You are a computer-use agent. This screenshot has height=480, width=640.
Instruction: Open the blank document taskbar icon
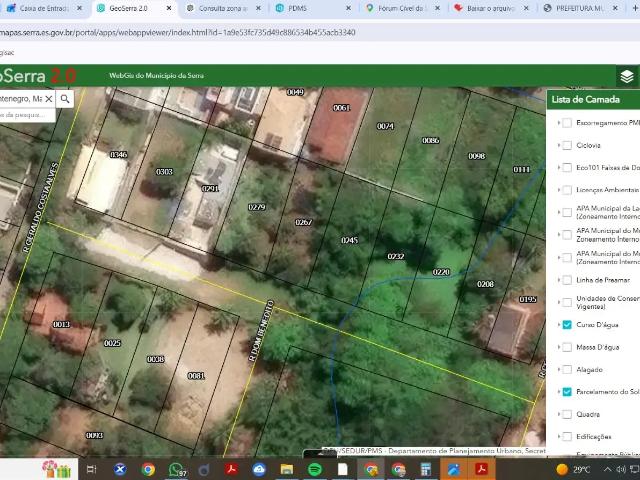pyautogui.click(x=343, y=469)
